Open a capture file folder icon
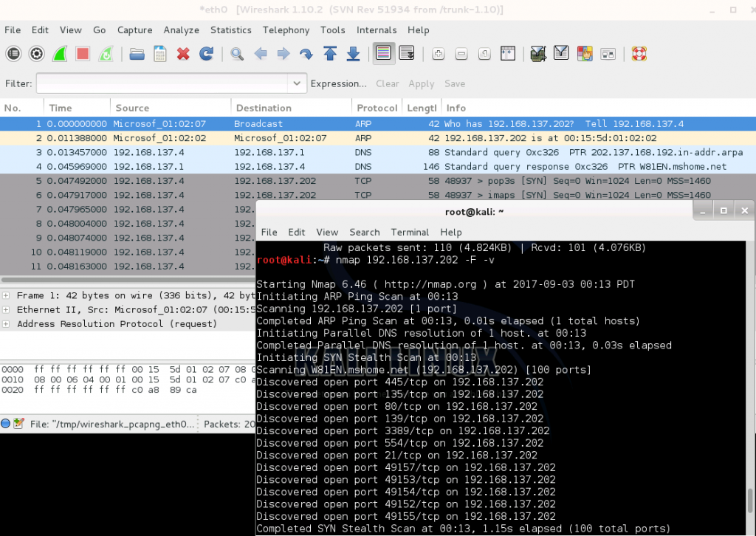 137,53
